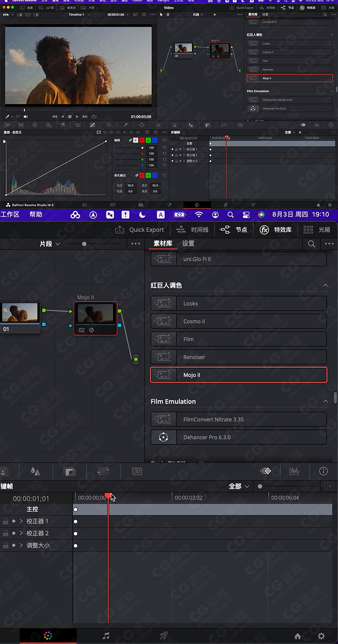Open the Information (i) icon in enlarged view
The width and height of the screenshot is (338, 644).
point(323,471)
